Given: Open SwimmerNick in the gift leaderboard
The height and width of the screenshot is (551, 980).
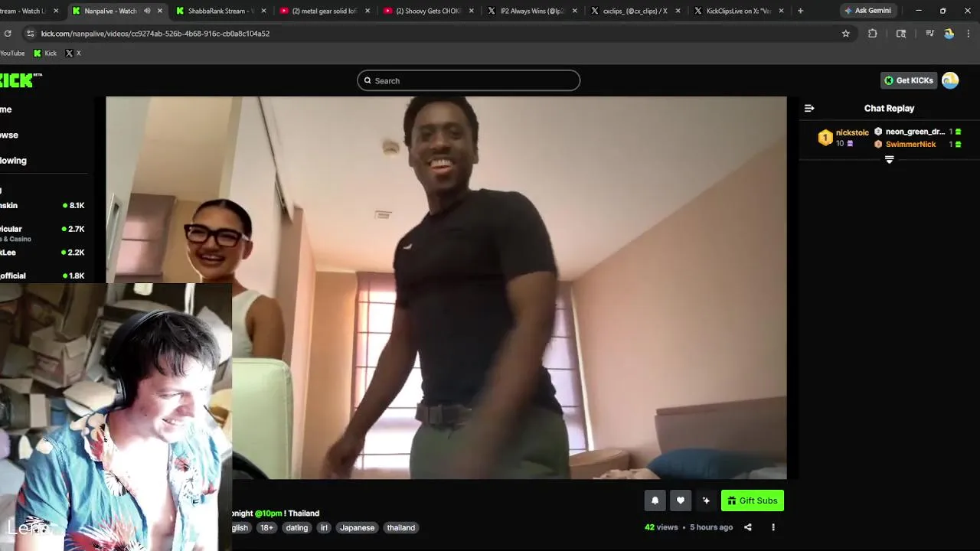Looking at the screenshot, I should click(x=910, y=144).
